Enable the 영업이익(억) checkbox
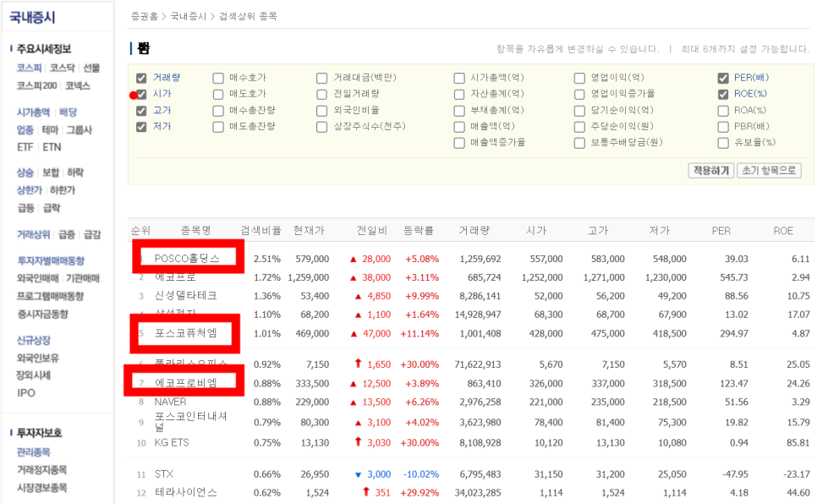The height and width of the screenshot is (504, 817). 579,78
